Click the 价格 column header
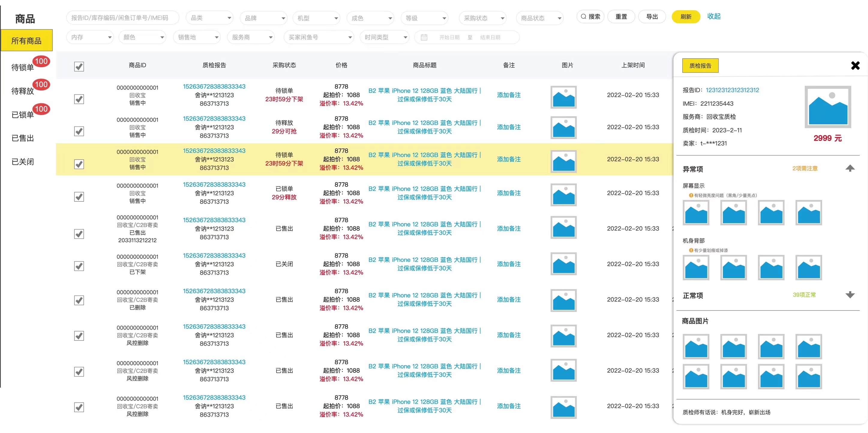The image size is (868, 433). point(341,65)
